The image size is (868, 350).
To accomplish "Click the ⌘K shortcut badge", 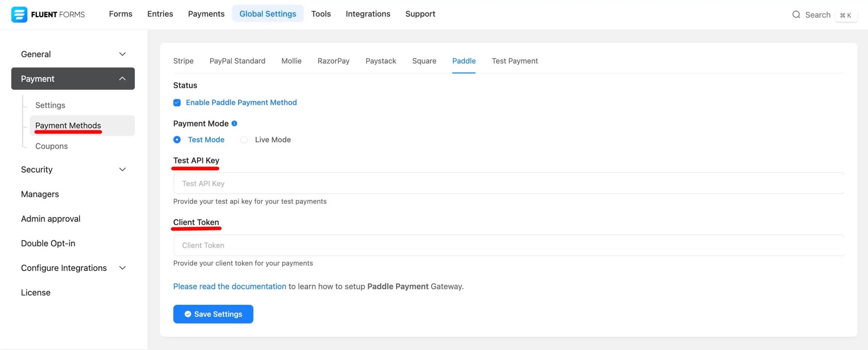I will [846, 15].
